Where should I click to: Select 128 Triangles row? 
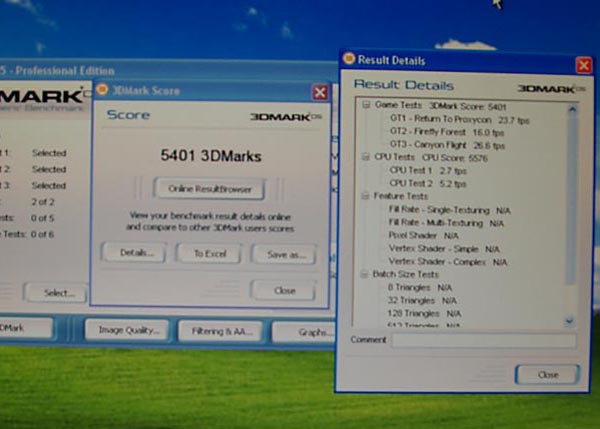[x=424, y=313]
